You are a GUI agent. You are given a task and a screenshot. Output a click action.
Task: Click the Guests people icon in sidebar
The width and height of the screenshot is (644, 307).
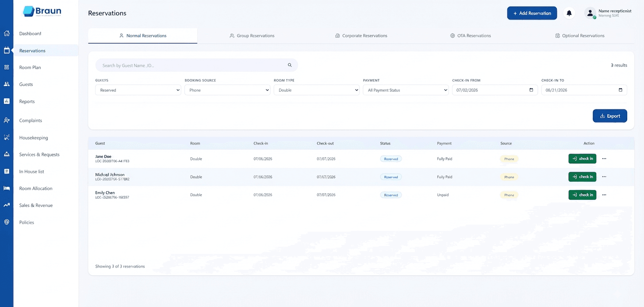7,84
